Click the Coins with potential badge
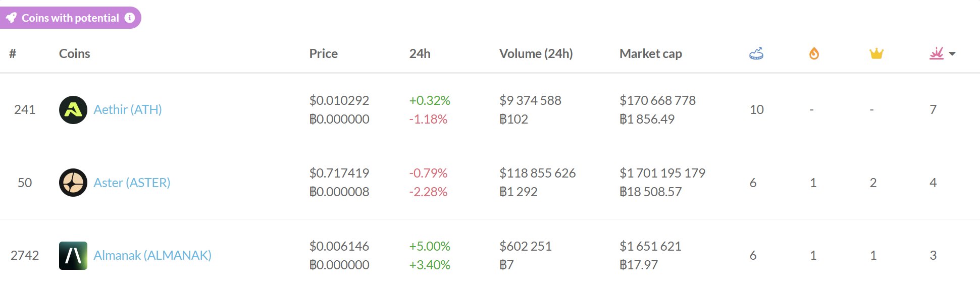The width and height of the screenshot is (980, 291). point(70,18)
